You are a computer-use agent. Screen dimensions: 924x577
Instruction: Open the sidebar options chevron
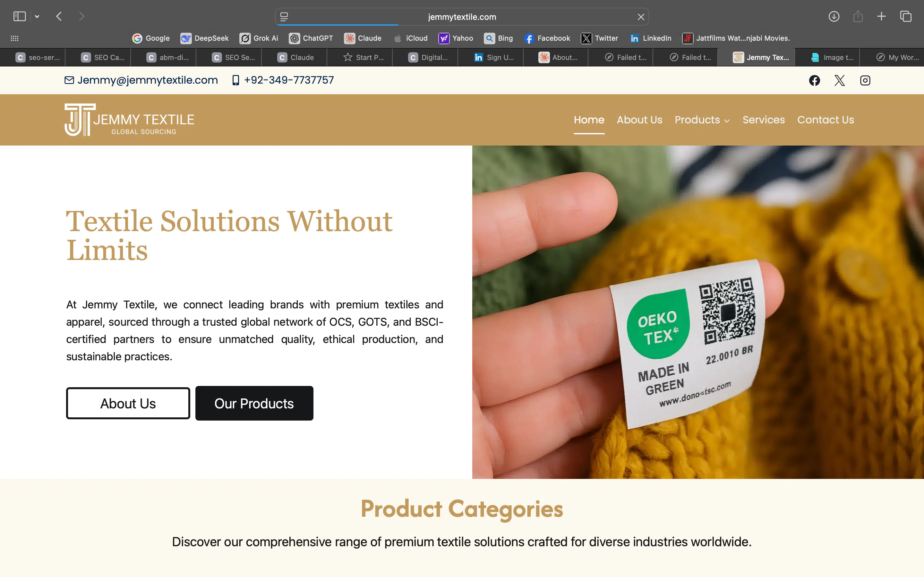pyautogui.click(x=37, y=16)
